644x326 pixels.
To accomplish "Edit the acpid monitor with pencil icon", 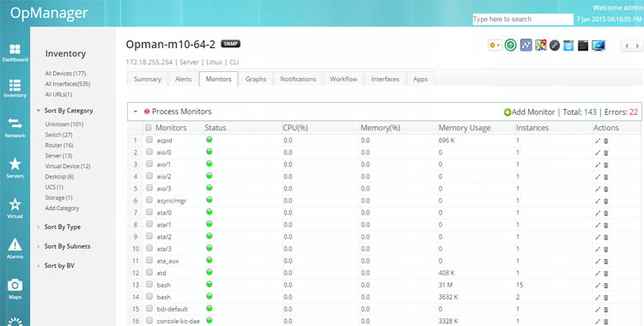I will (x=598, y=141).
